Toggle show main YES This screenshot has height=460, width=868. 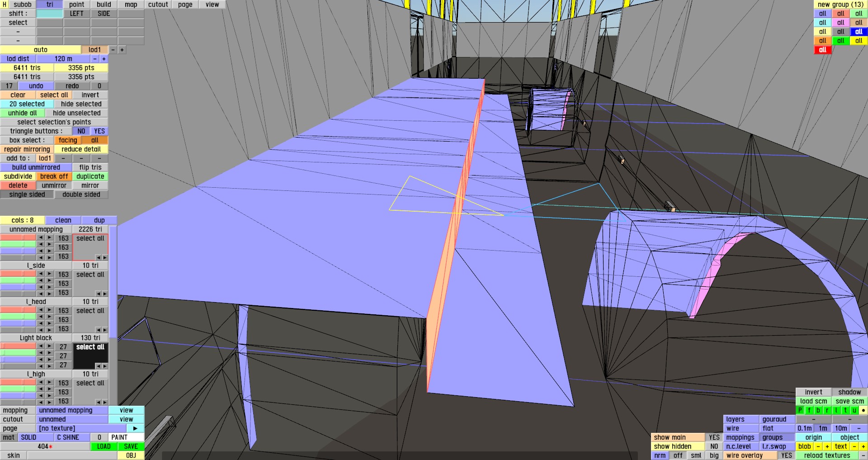(x=714, y=437)
